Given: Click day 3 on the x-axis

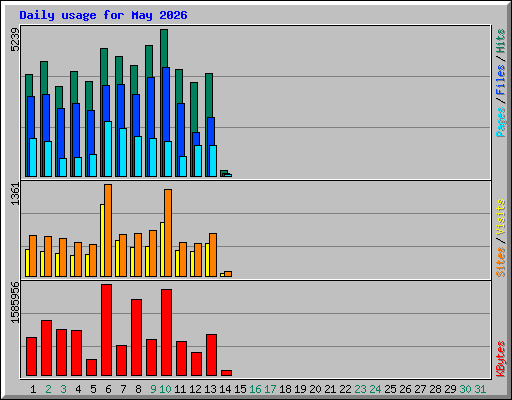Looking at the screenshot, I should coord(63,389).
